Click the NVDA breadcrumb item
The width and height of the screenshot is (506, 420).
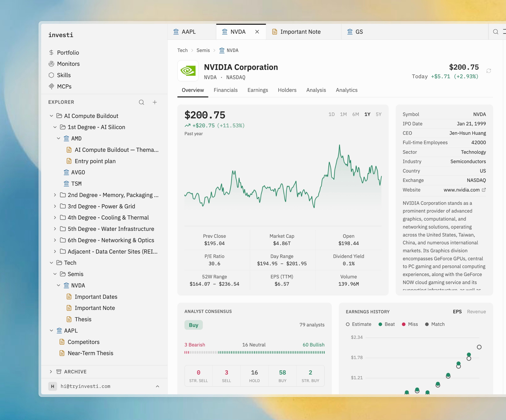(229, 50)
